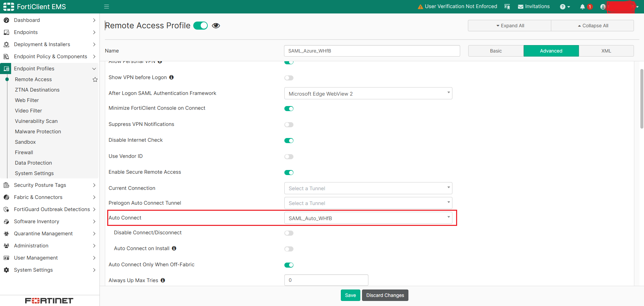
Task: Switch to the XML tab
Action: point(606,50)
